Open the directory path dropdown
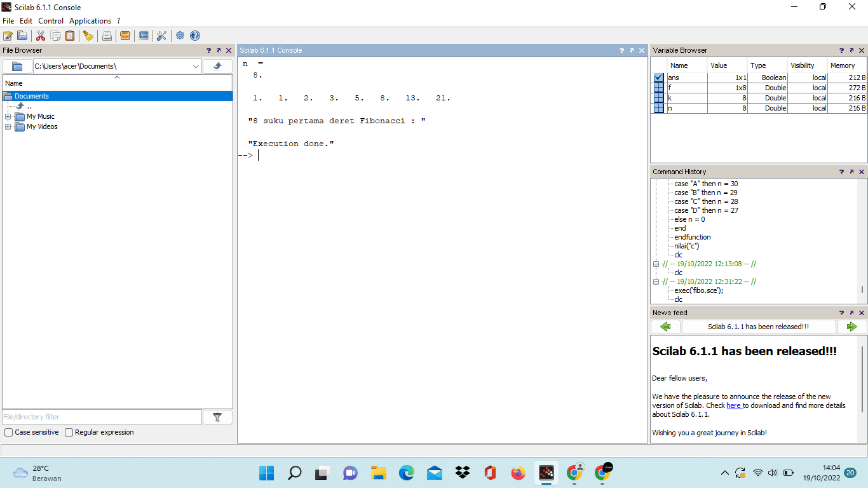The height and width of the screenshot is (488, 868). pos(195,66)
